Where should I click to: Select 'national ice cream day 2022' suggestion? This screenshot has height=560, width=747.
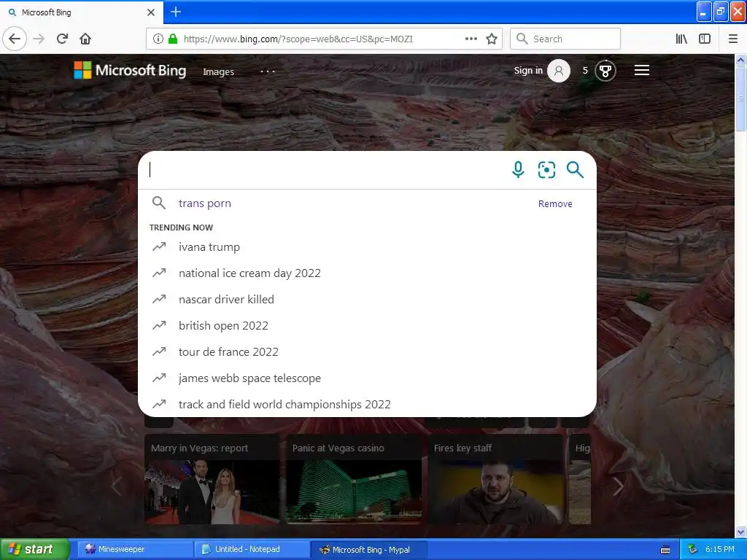coord(367,273)
